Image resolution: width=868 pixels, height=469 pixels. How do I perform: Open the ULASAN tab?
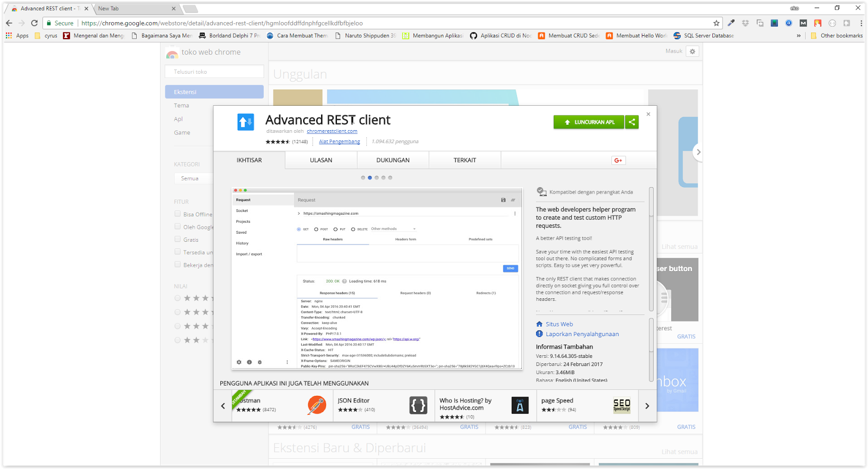point(321,160)
